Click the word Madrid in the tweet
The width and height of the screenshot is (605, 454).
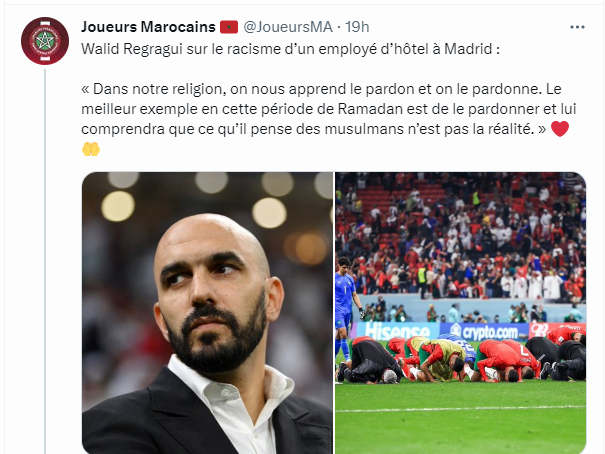(x=468, y=49)
